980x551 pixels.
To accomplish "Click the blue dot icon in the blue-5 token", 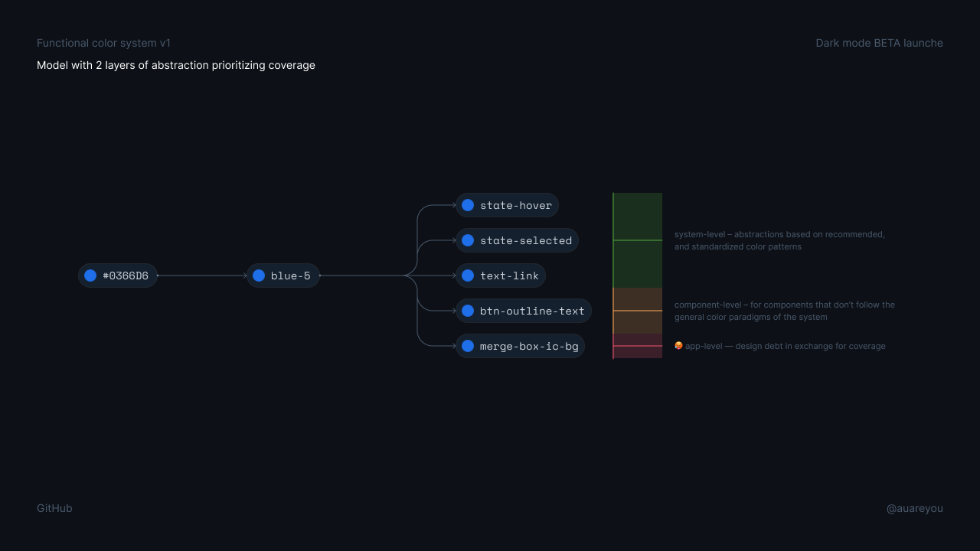I will [259, 275].
